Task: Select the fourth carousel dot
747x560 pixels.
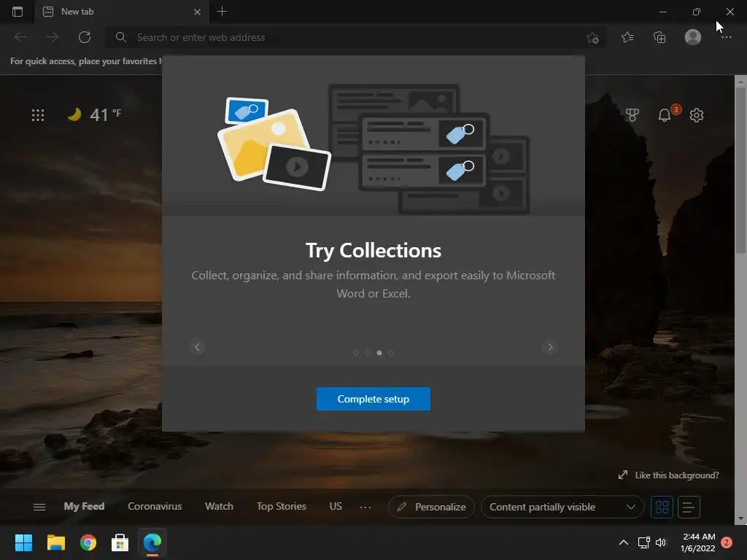Action: (391, 353)
